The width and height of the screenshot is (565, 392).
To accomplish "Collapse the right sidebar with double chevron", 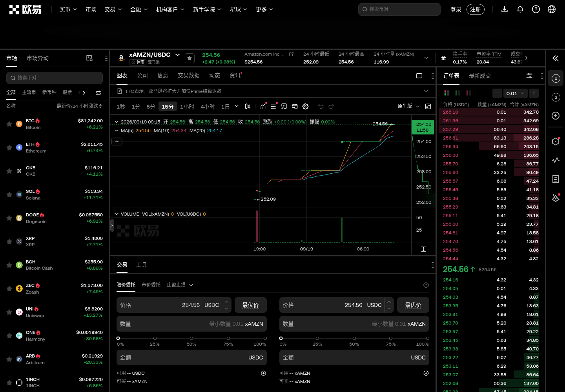I will coord(556,58).
